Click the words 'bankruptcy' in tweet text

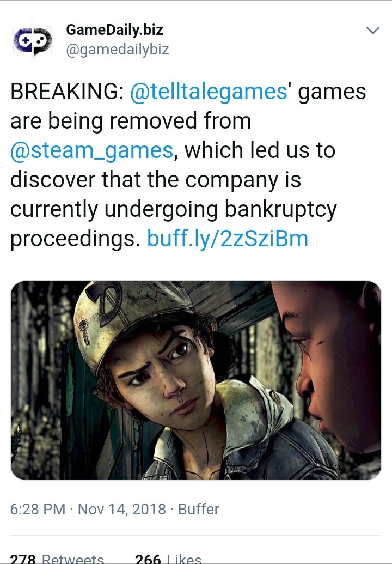pyautogui.click(x=280, y=209)
